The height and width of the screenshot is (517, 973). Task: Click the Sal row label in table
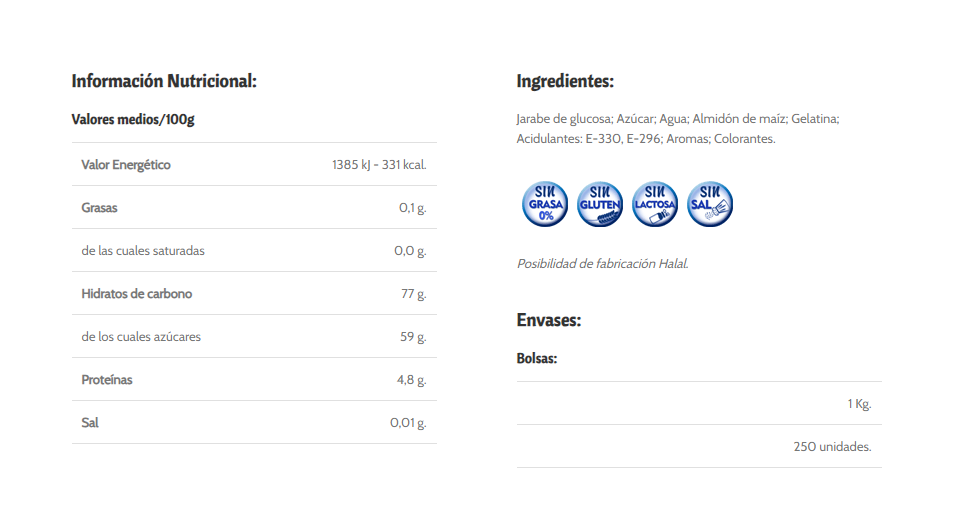click(x=90, y=423)
